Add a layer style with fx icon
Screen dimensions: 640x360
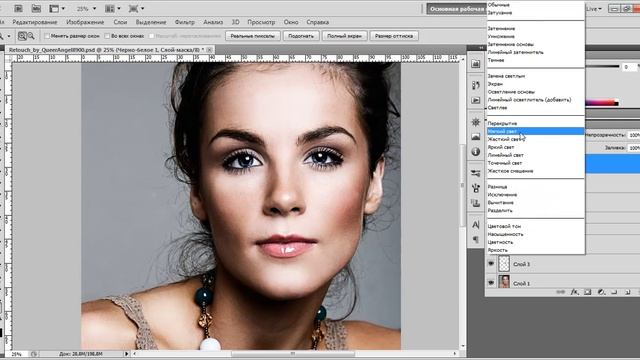pos(575,292)
